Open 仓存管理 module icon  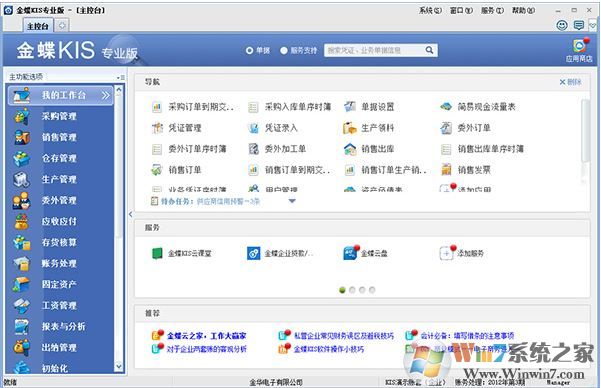click(22, 158)
